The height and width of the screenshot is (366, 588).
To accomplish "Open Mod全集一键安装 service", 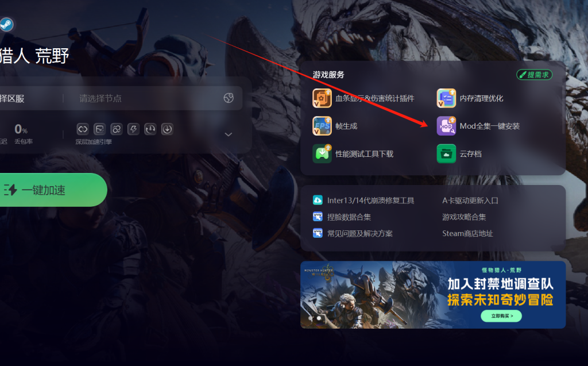I will coord(478,126).
